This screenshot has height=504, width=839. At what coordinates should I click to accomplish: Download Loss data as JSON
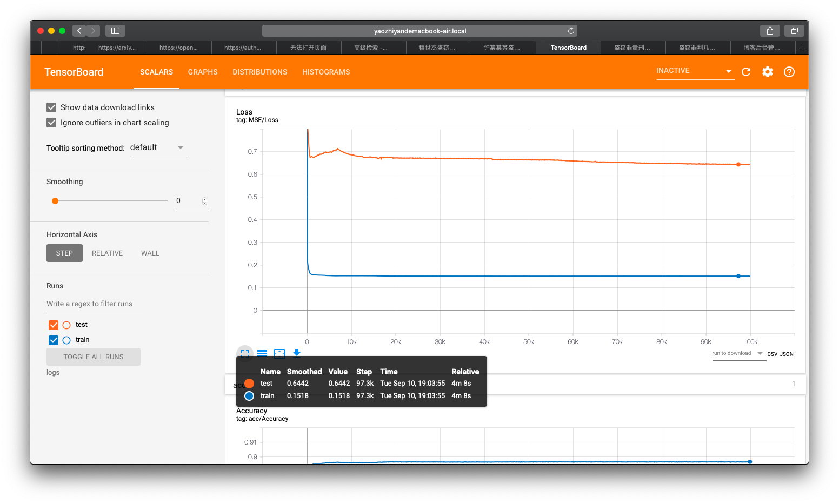click(787, 354)
